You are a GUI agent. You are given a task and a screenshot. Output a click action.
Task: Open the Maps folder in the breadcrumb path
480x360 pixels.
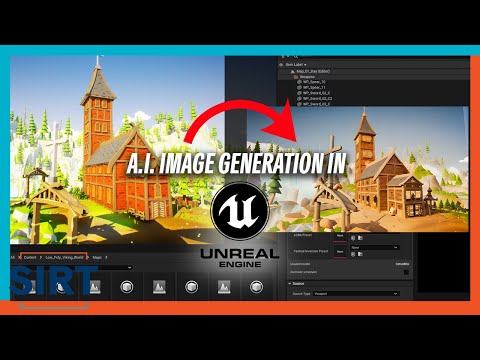pyautogui.click(x=97, y=257)
